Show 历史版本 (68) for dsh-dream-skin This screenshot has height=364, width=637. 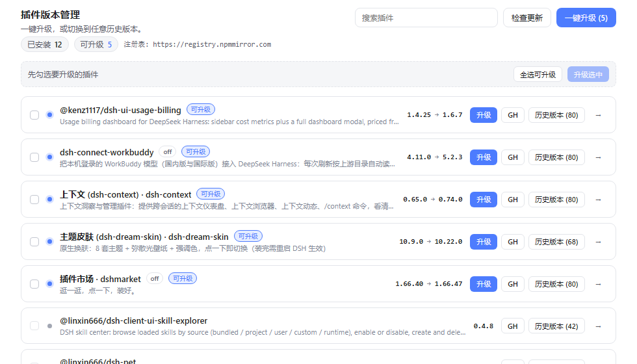(556, 242)
